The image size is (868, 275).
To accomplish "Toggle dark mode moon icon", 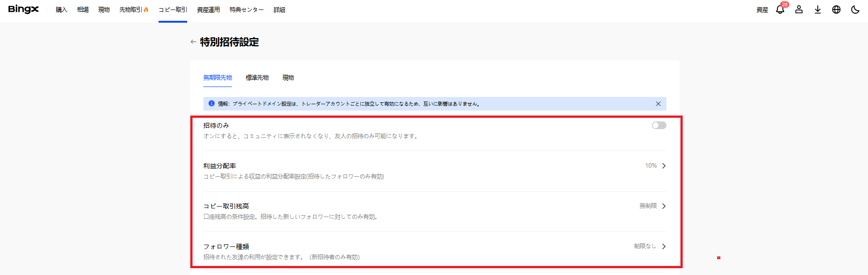I will (x=855, y=10).
